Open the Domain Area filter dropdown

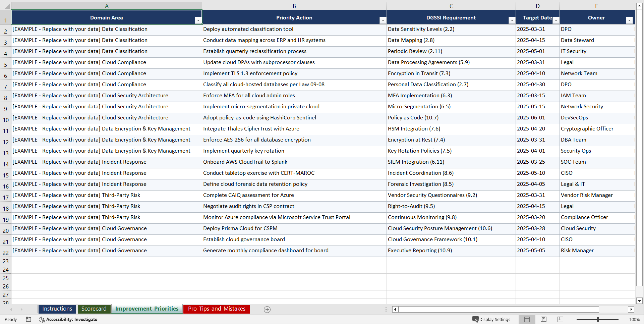198,20
